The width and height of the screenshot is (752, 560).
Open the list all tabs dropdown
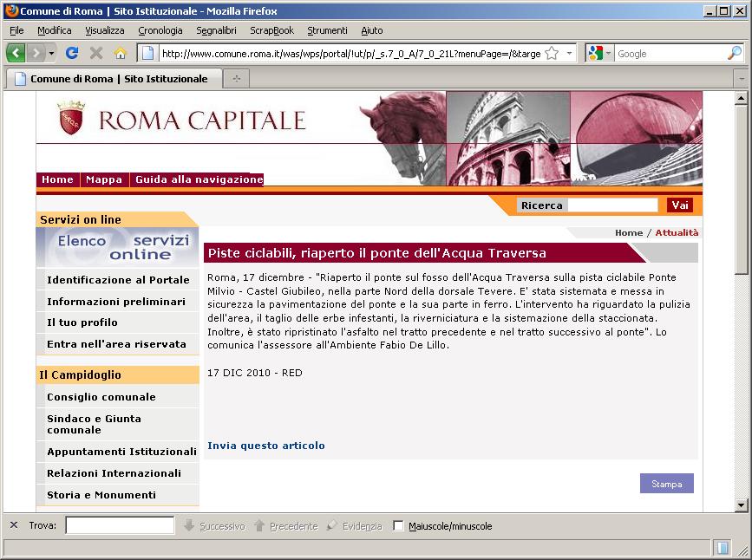point(742,79)
